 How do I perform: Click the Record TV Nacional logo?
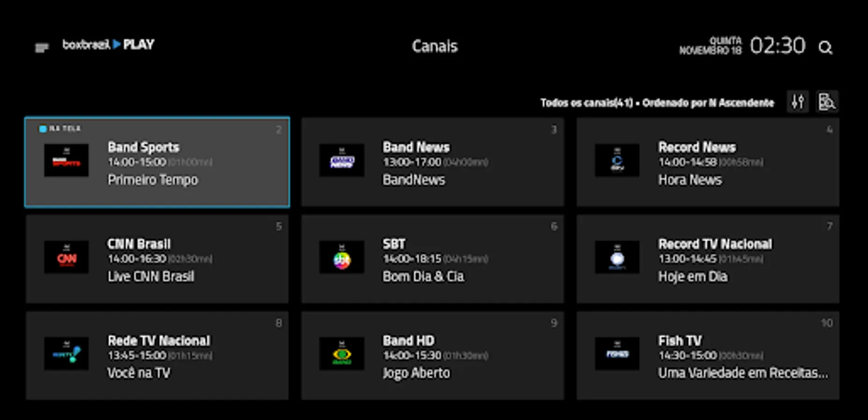617,257
